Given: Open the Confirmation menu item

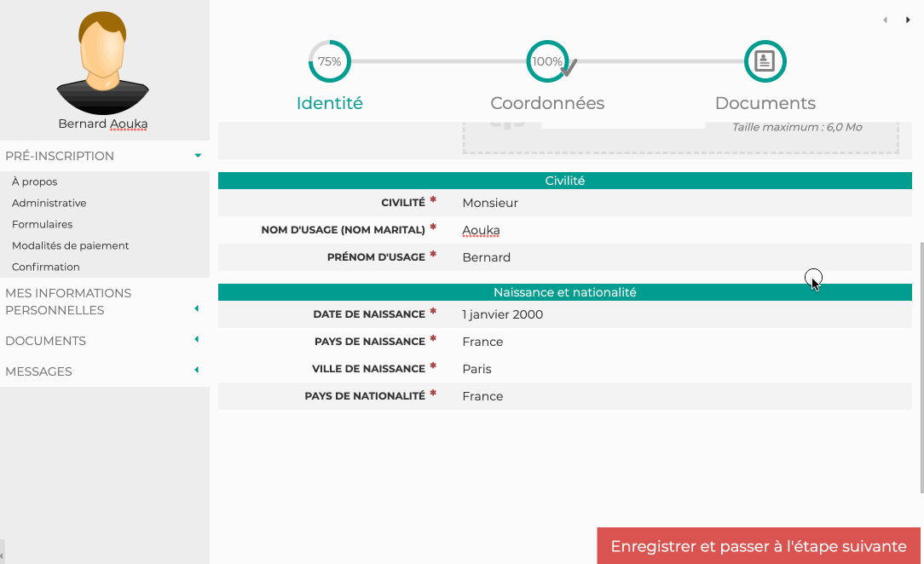Looking at the screenshot, I should click(45, 267).
